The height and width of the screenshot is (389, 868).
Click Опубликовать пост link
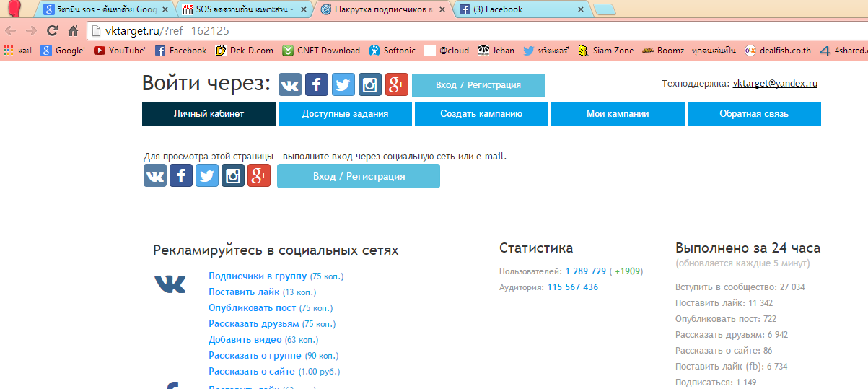(253, 308)
